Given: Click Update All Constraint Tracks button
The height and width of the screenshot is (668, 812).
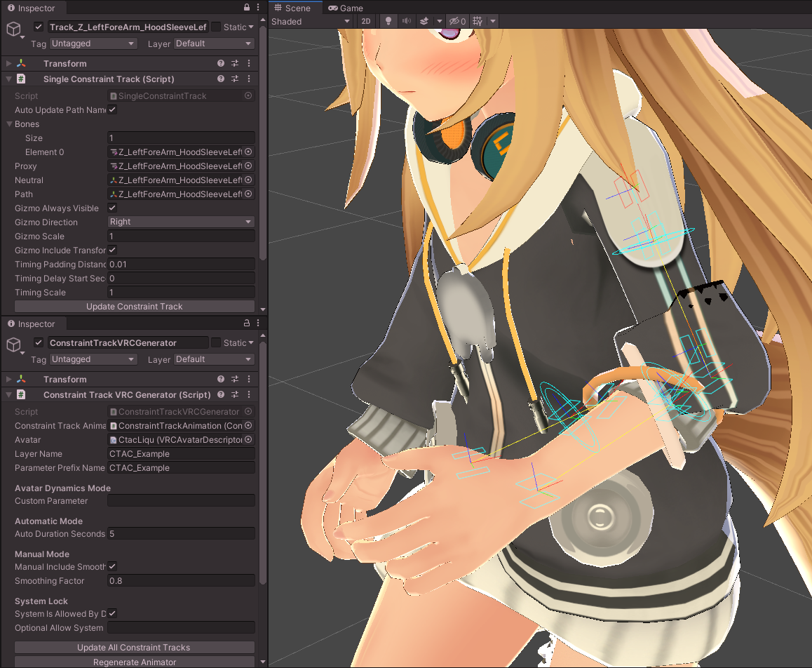Looking at the screenshot, I should click(x=135, y=647).
